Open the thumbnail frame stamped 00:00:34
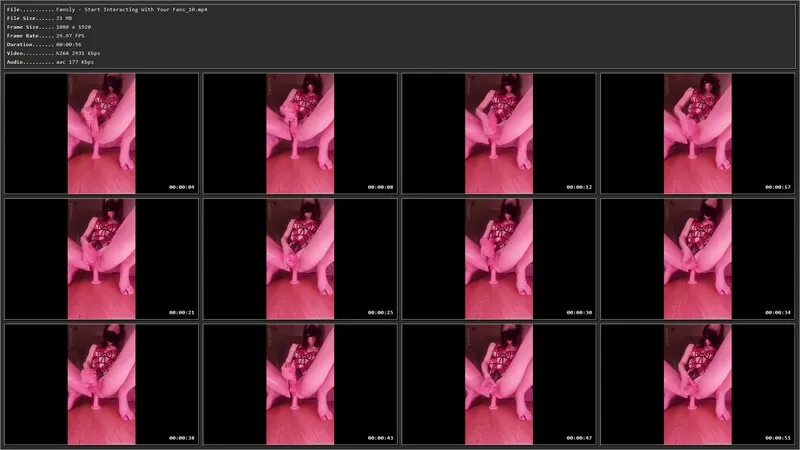 pyautogui.click(x=697, y=259)
